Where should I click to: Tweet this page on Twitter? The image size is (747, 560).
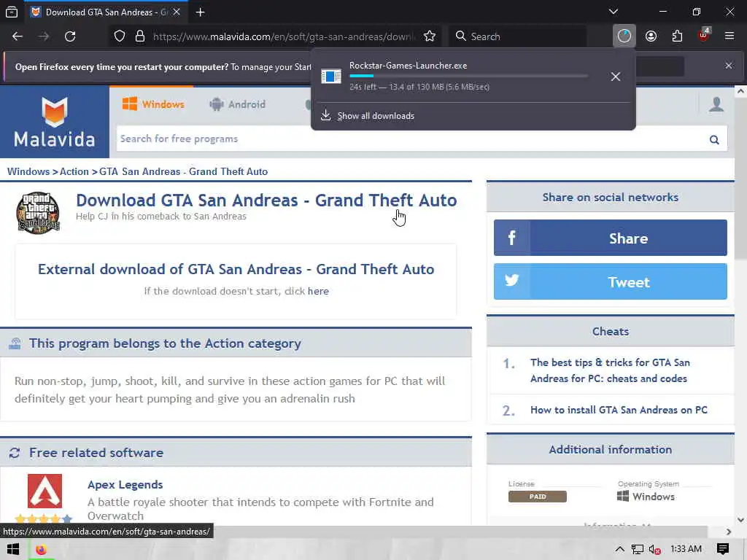click(611, 281)
